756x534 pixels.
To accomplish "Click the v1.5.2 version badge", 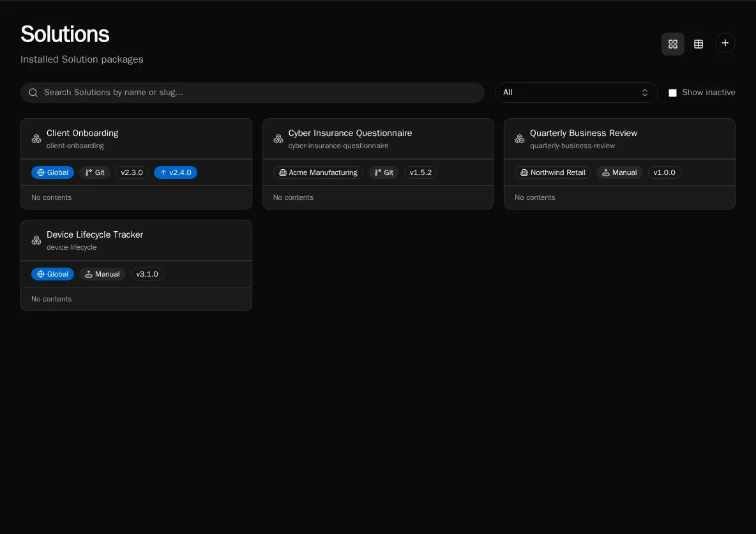I will 421,172.
